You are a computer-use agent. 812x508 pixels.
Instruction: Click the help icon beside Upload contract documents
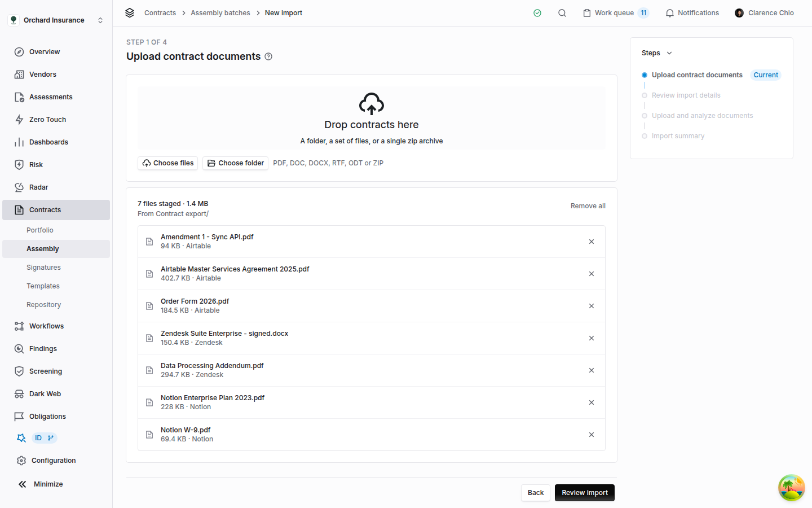(268, 56)
